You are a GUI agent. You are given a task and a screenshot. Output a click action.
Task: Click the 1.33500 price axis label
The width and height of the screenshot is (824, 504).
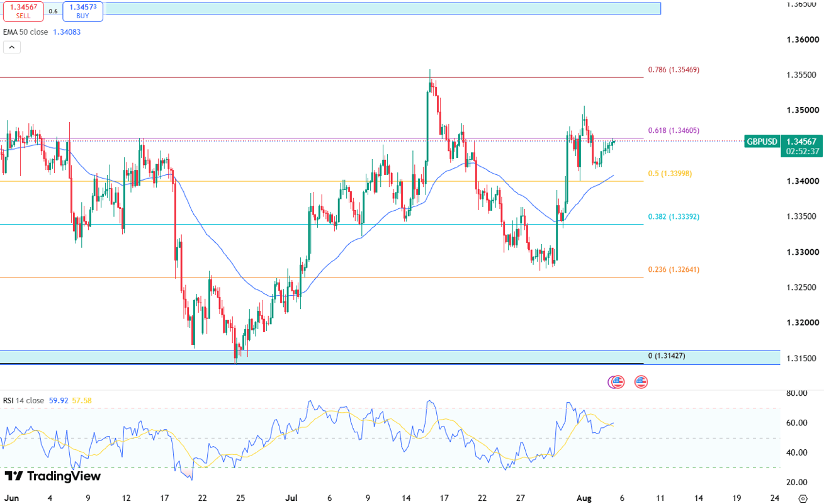click(802, 216)
